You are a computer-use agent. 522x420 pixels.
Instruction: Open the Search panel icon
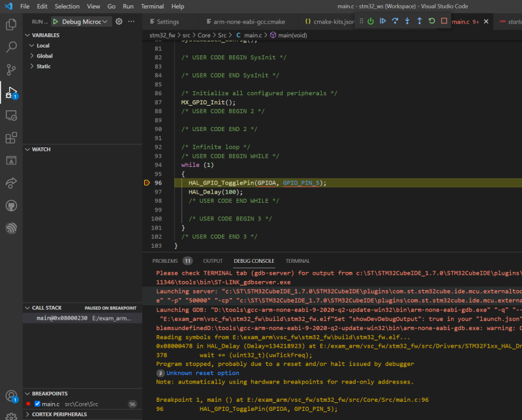pos(10,47)
